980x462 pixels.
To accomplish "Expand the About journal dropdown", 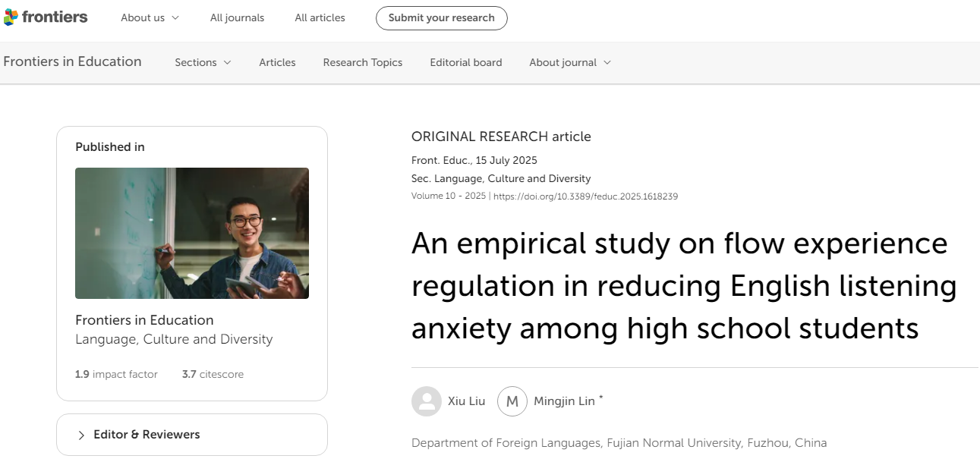I will (x=569, y=62).
